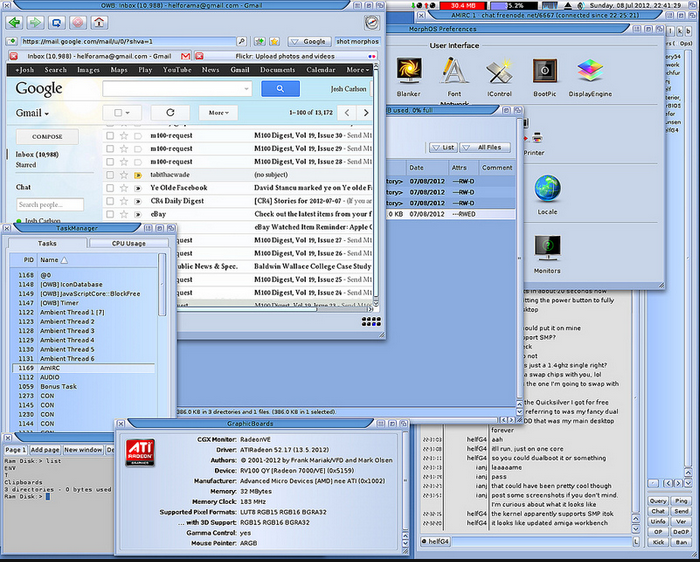Go forward in the OWB browser
This screenshot has width=700, height=562.
click(35, 22)
